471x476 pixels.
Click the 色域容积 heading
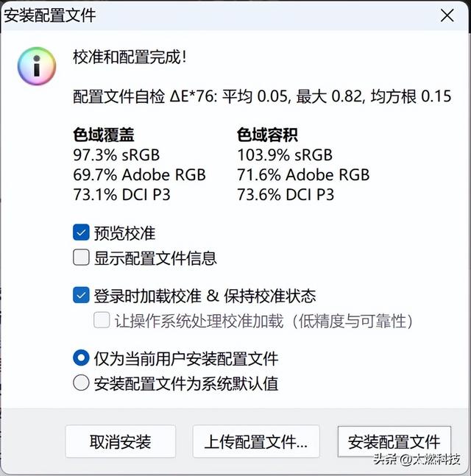click(x=267, y=135)
